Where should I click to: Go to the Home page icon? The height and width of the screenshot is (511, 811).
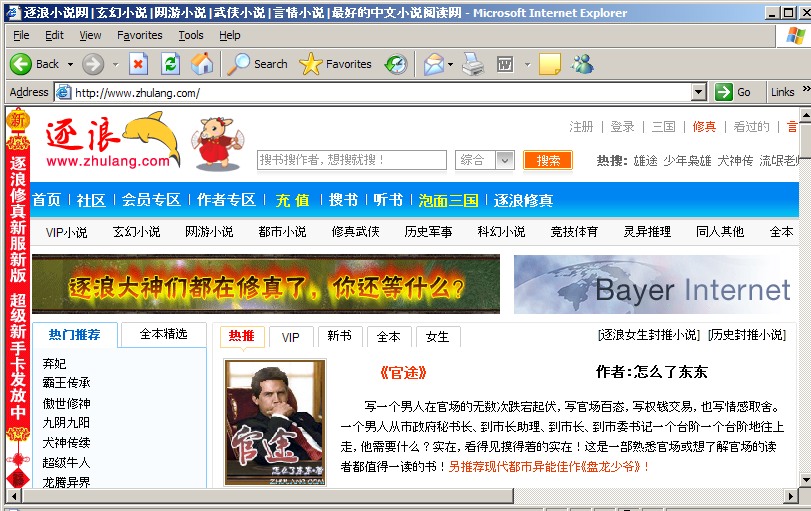[202, 64]
